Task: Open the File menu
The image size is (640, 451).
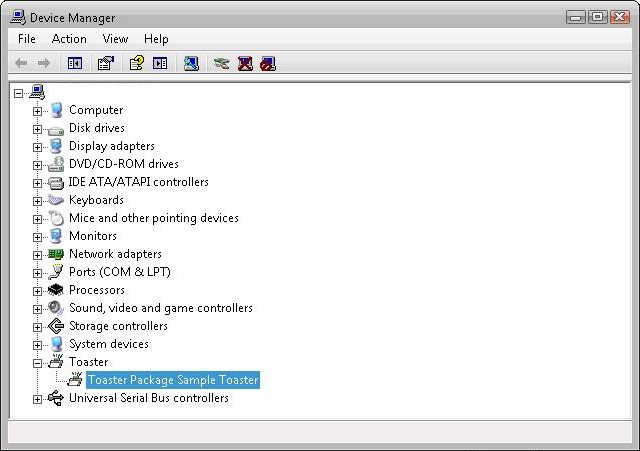Action: [27, 39]
